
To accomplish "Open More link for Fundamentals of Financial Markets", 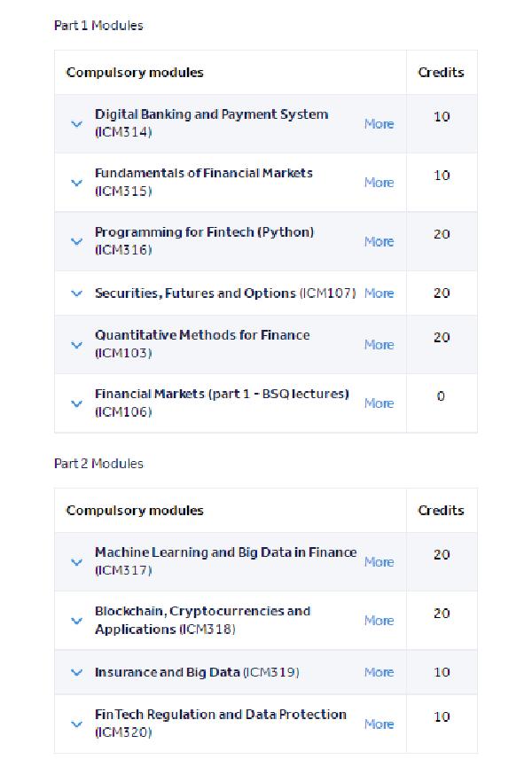I will click(x=379, y=183).
